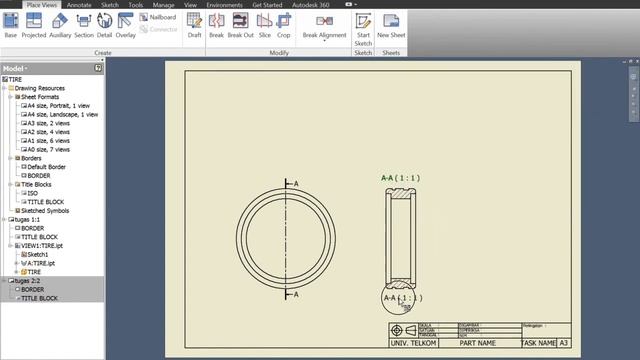Viewport: 640px width, 360px height.
Task: Expand the A:TIRE.ipt node
Action: pyautogui.click(x=17, y=263)
